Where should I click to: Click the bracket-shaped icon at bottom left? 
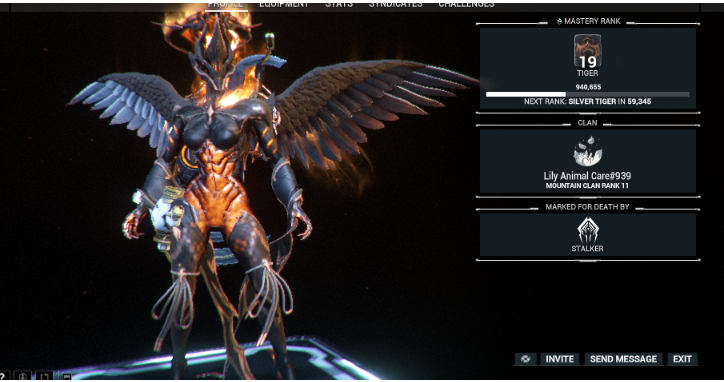pyautogui.click(x=44, y=376)
